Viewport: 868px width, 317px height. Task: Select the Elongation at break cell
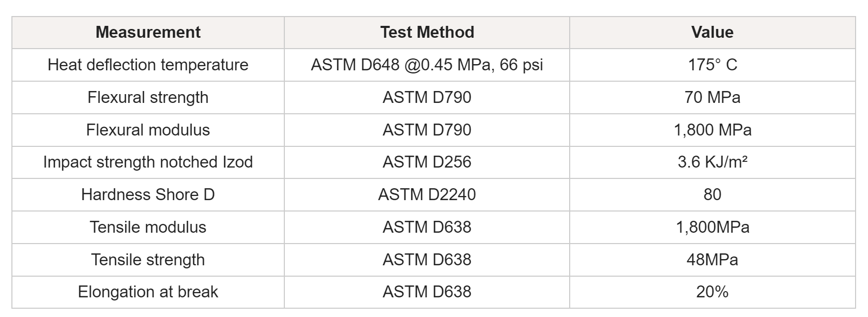[x=148, y=293]
